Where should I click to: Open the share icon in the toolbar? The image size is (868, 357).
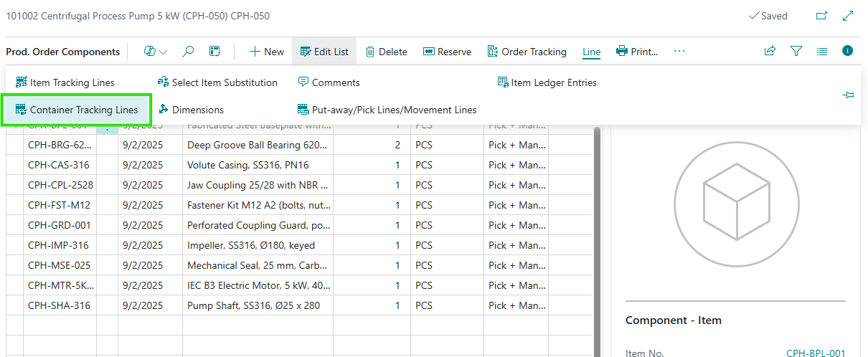coord(770,51)
